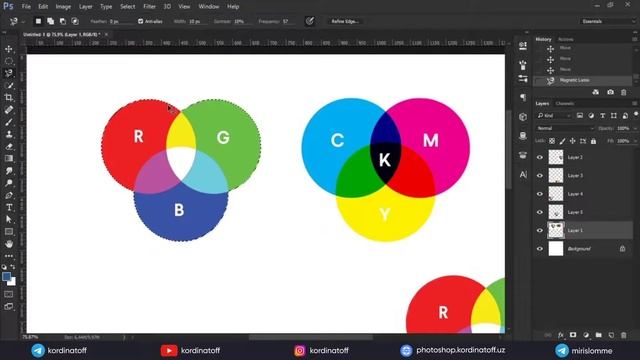Hide Layer 4 using its eye icon
Screen dimensions: 640x360
pyautogui.click(x=540, y=194)
